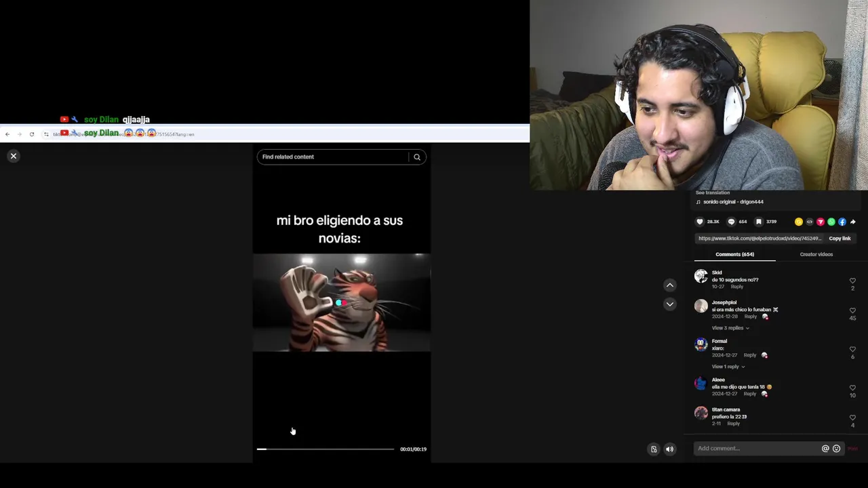Send to friends via red icon
This screenshot has width=868, height=488.
821,222
